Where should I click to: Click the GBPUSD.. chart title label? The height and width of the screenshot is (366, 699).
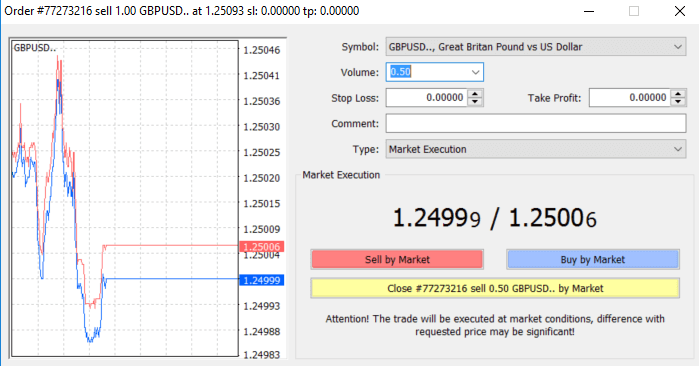tap(35, 48)
